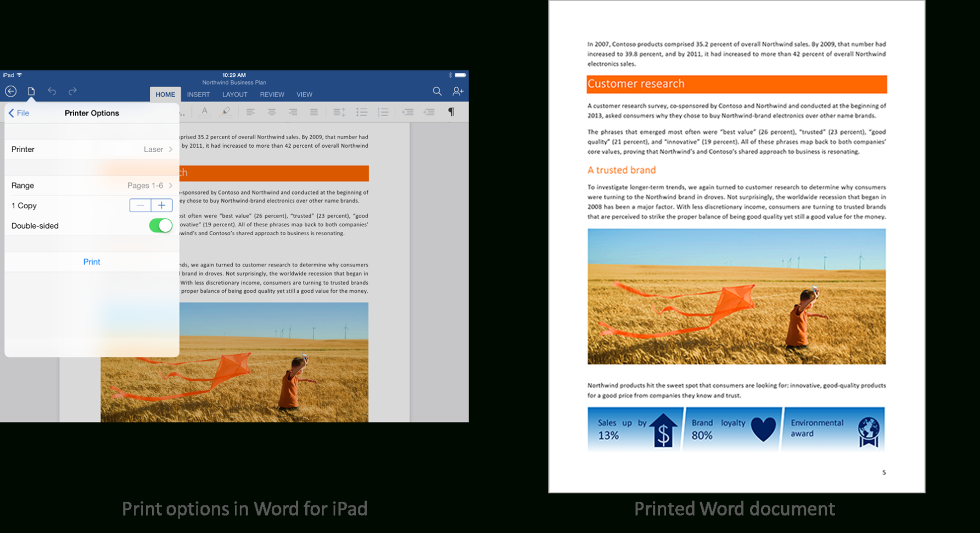Image resolution: width=980 pixels, height=533 pixels.
Task: Enable Double-sided printing
Action: (160, 225)
